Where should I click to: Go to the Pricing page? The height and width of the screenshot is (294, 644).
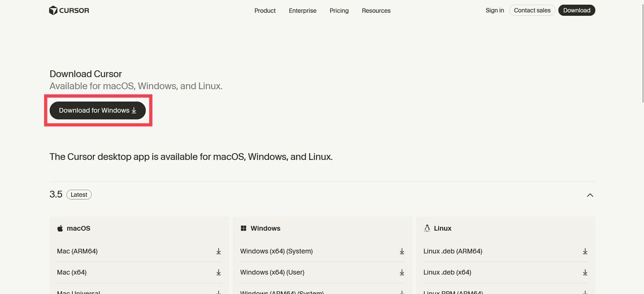pyautogui.click(x=339, y=11)
